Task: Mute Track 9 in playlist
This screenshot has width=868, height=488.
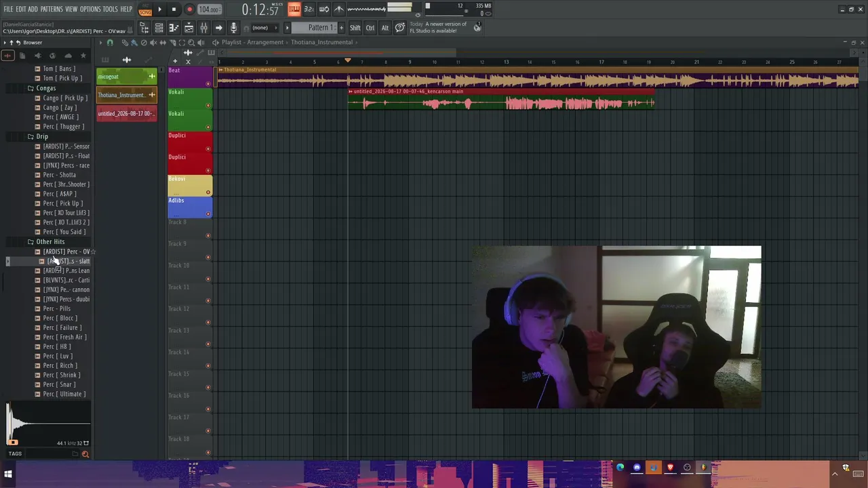Action: pos(208,258)
